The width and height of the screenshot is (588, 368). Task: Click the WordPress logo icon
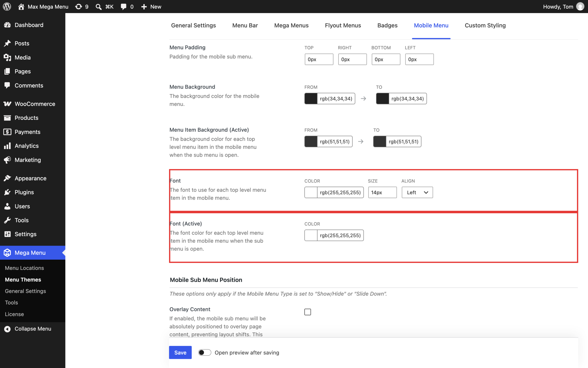7,7
